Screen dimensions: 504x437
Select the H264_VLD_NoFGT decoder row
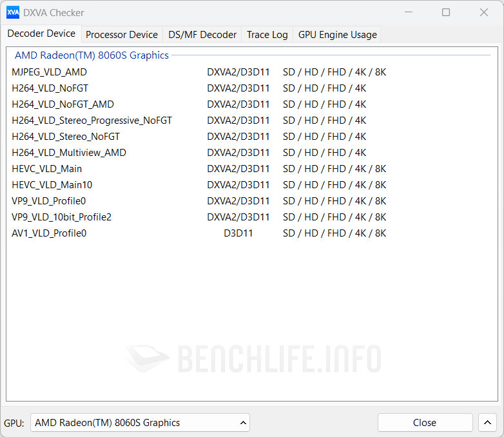(50, 88)
